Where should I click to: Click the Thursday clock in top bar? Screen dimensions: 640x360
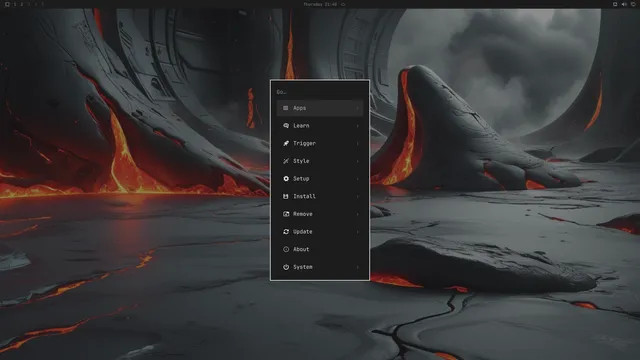320,4
